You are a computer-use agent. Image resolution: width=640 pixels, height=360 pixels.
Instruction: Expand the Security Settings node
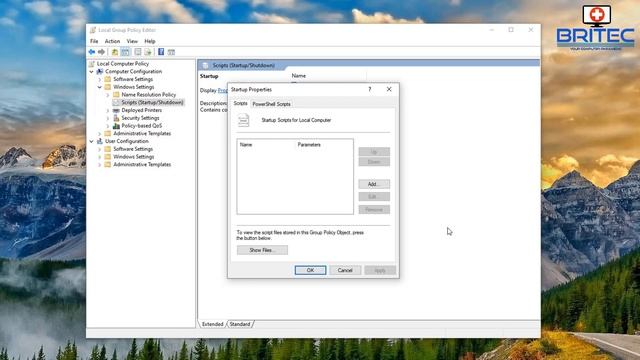pos(108,118)
